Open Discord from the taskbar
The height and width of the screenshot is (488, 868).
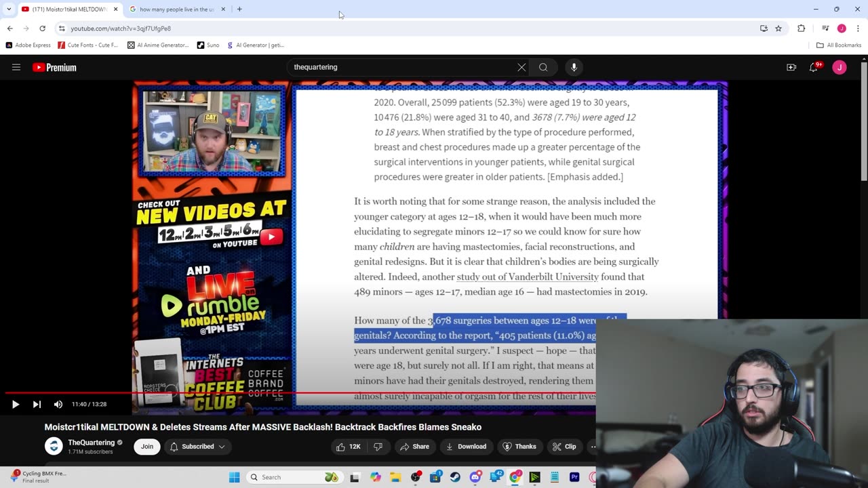pos(475,477)
